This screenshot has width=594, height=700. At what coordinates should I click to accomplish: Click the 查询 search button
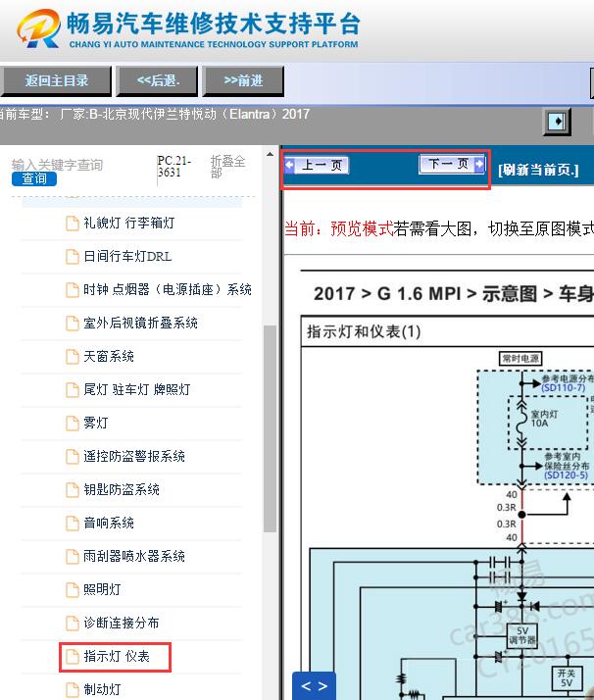point(34,179)
